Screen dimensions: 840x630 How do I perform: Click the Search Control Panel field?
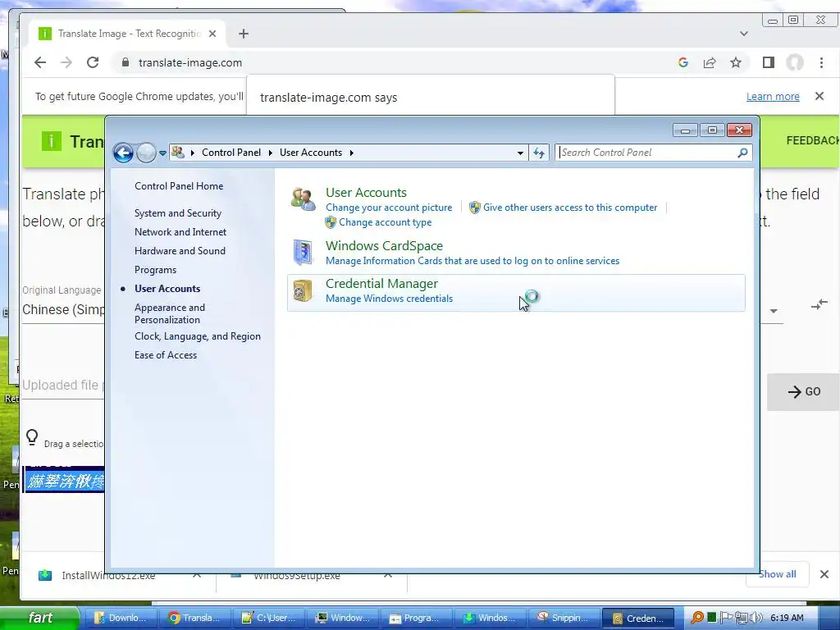tap(646, 153)
